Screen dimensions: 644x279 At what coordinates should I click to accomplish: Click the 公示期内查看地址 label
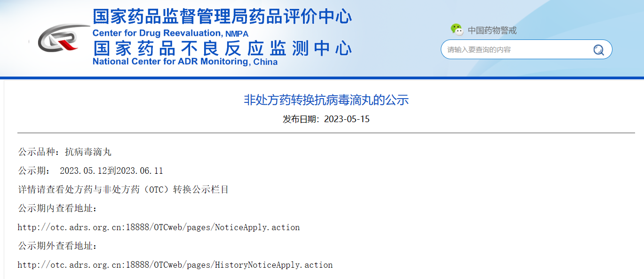[58, 209]
